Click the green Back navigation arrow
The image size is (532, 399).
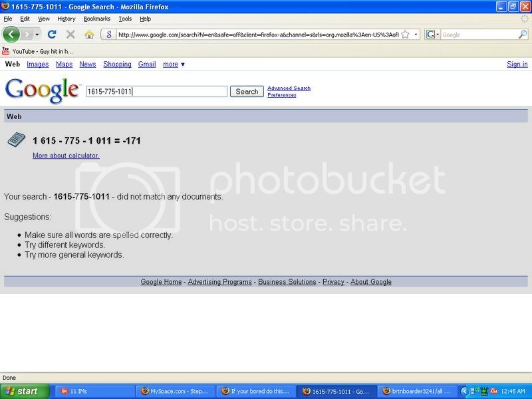(11, 35)
